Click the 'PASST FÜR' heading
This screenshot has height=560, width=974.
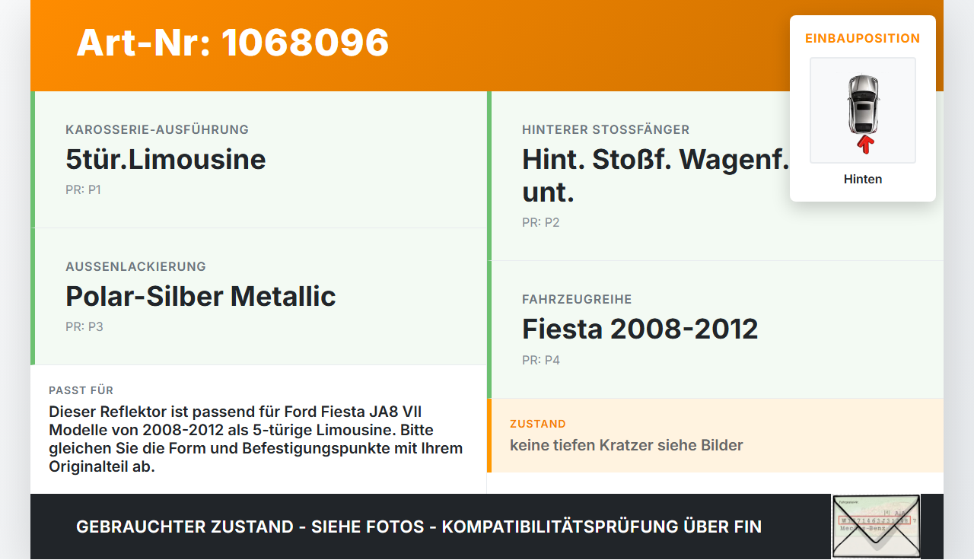tap(81, 390)
